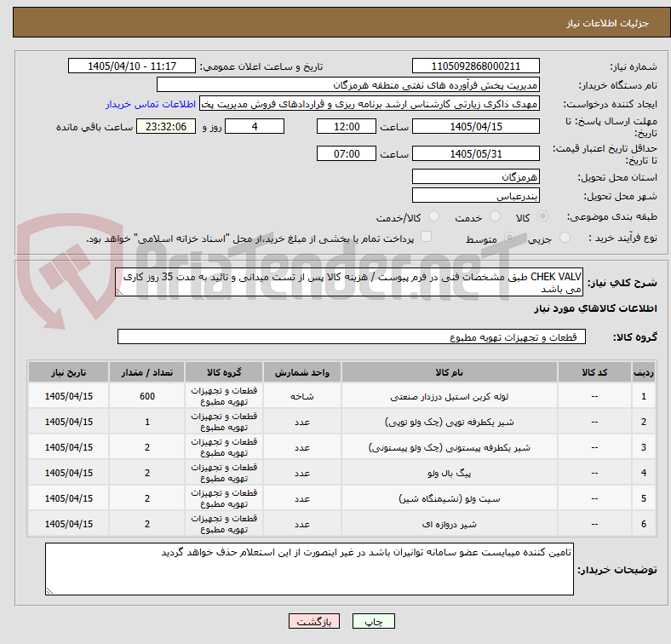
Task: Click the delivery city field بندرعباس
Action: (475, 195)
